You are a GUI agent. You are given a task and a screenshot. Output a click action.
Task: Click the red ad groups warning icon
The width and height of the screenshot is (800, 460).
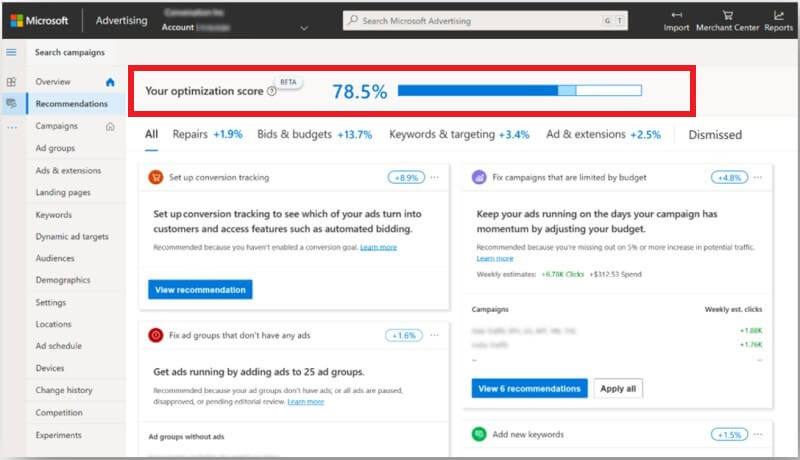156,335
